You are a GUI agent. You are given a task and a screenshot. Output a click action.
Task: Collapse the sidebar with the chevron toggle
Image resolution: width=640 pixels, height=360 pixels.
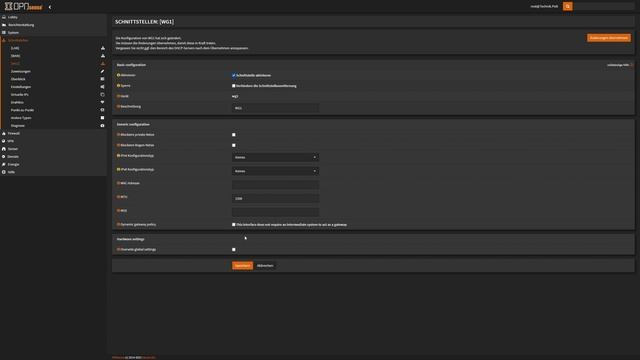(50, 7)
